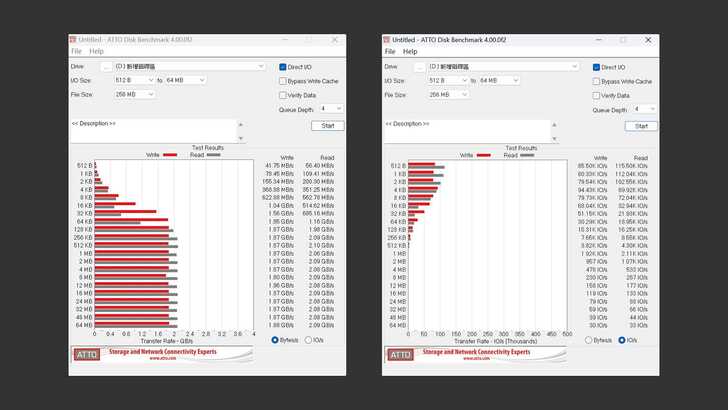Click ATTO app icon in right title bar

(386, 40)
